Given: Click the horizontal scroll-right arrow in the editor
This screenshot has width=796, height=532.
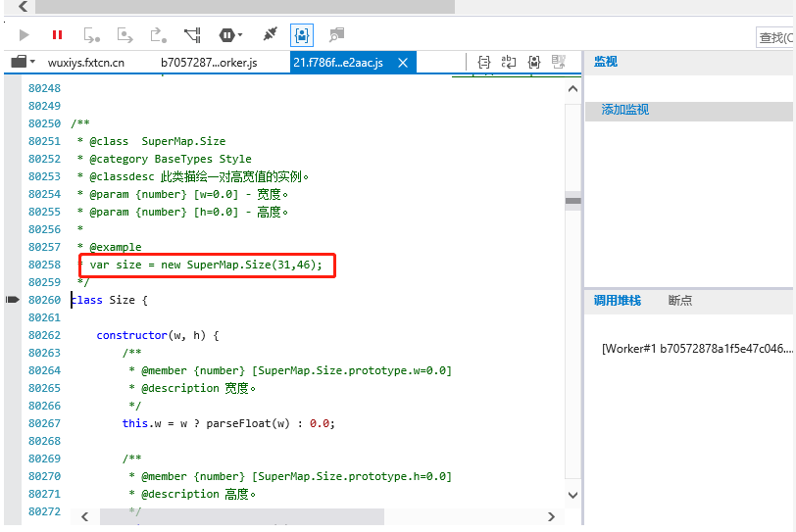Looking at the screenshot, I should [x=551, y=516].
